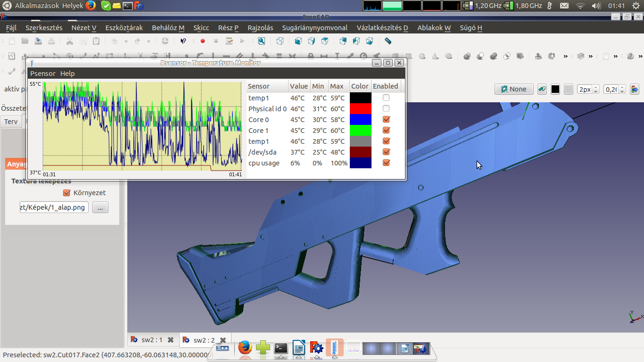Image resolution: width=644 pixels, height=362 pixels.
Task: Select the front view cube icon
Action: click(298, 41)
